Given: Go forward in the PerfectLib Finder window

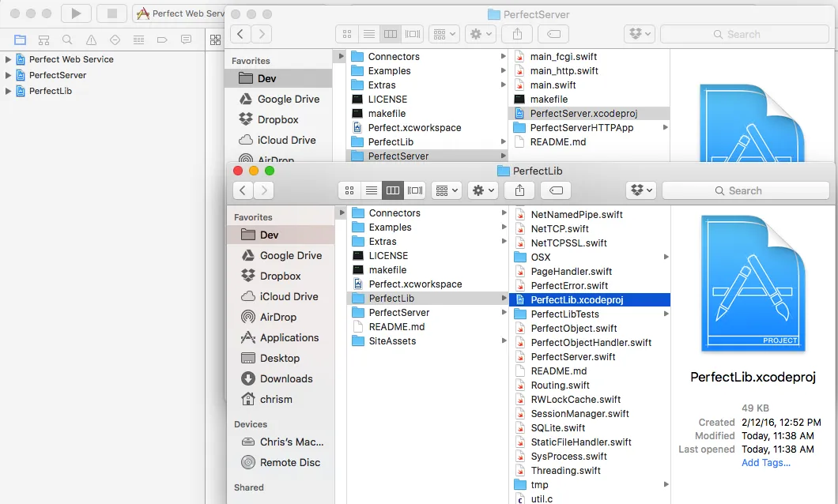Looking at the screenshot, I should coord(263,190).
